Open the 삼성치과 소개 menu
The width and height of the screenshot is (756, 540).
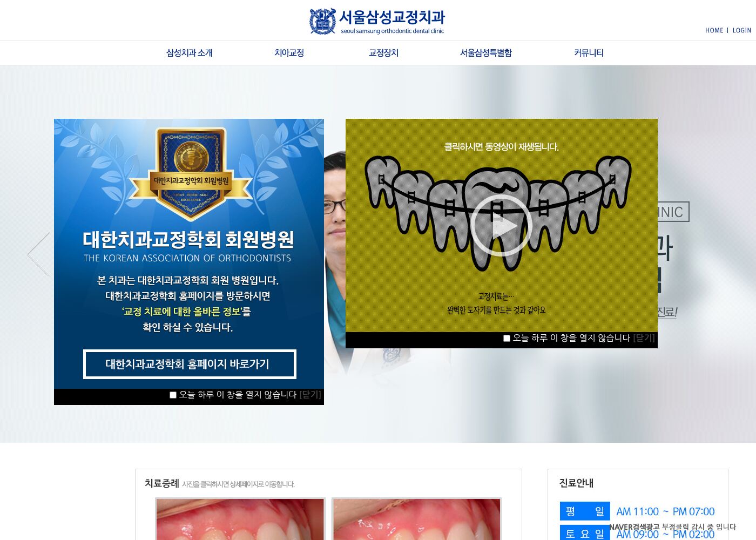190,53
